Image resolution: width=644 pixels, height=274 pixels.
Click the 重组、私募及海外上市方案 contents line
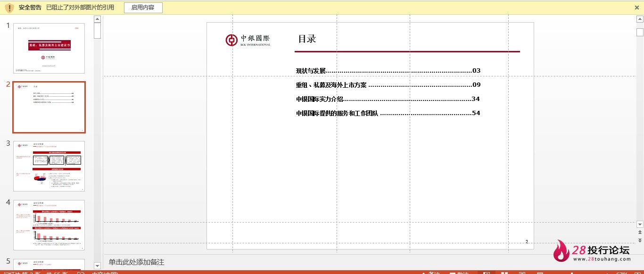point(388,85)
